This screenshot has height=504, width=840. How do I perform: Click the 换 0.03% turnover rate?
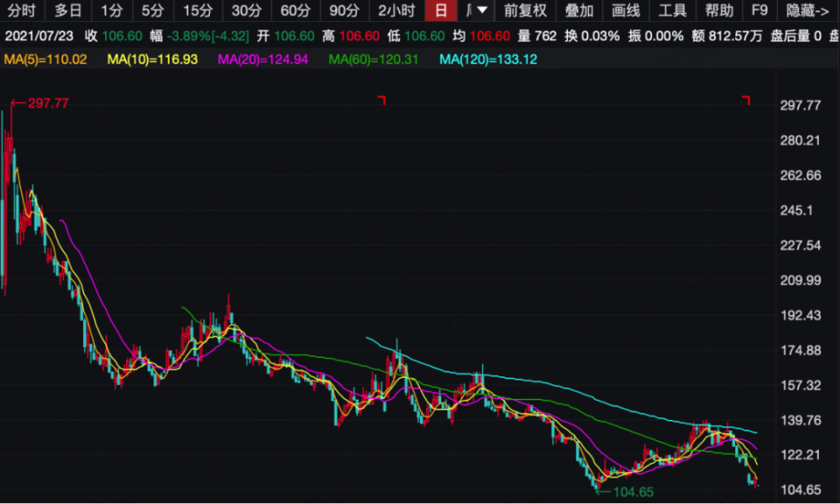592,36
